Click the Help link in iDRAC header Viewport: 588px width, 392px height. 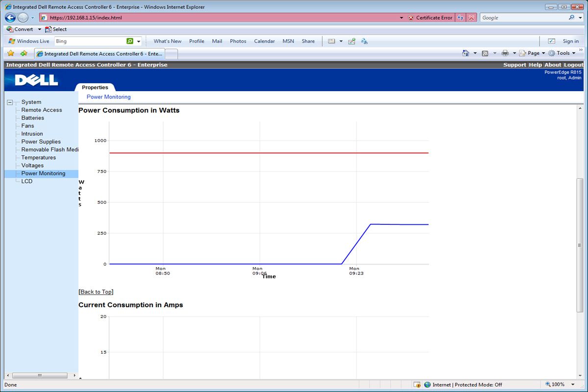[535, 65]
